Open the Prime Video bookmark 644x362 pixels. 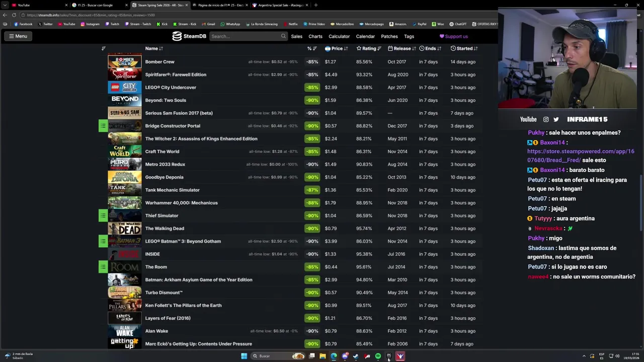[314, 24]
